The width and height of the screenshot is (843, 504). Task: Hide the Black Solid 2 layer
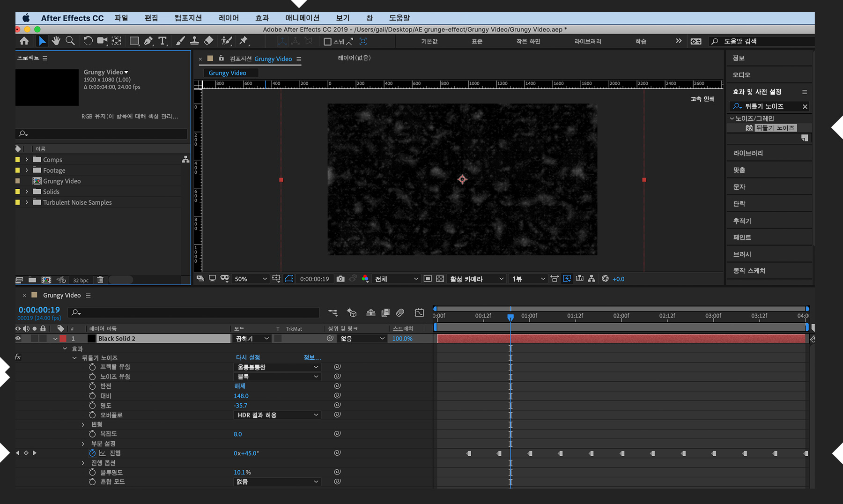point(18,339)
